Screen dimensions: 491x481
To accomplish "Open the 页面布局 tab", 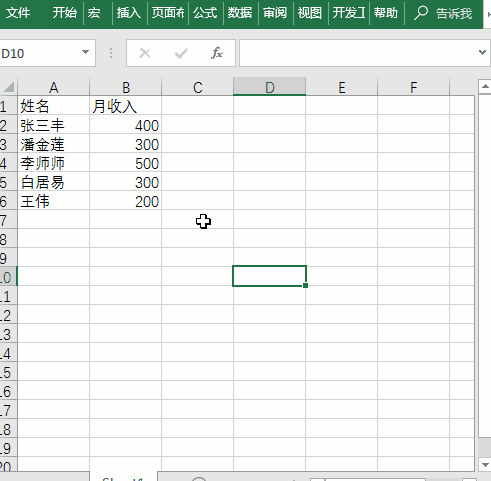I will coord(168,13).
